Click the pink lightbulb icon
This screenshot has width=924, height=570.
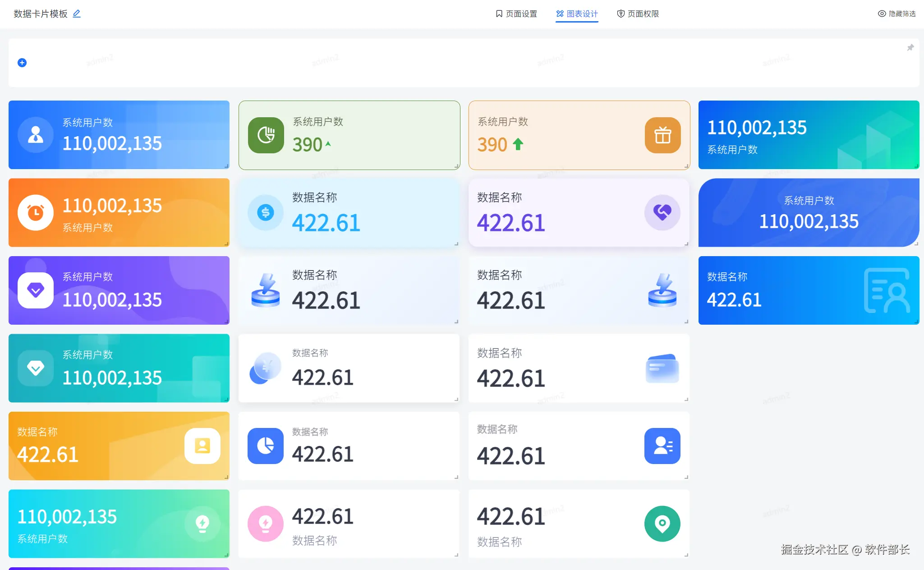point(265,524)
